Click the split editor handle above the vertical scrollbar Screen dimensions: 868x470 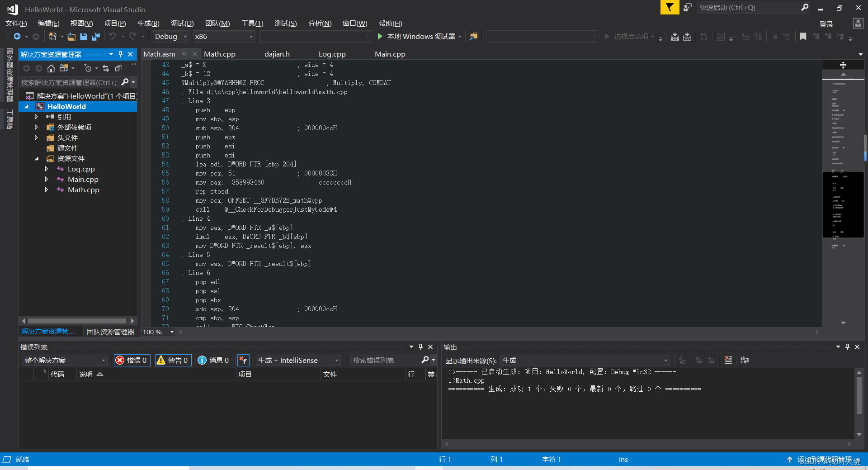pos(843,65)
